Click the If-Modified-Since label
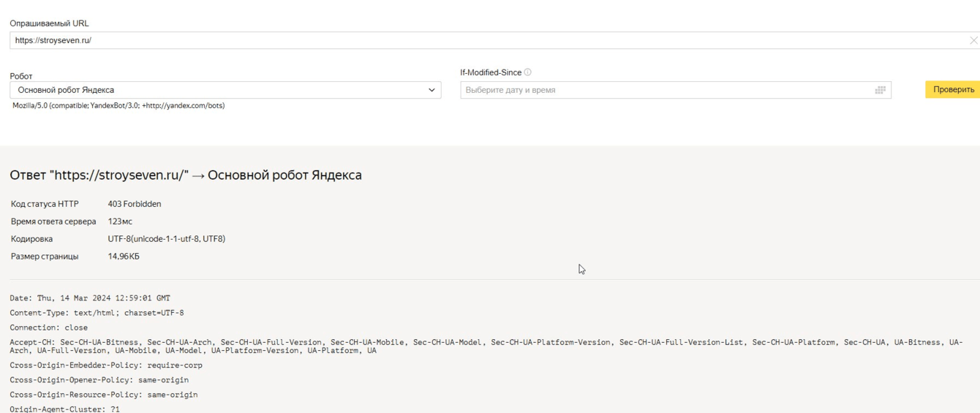980x413 pixels. point(491,72)
